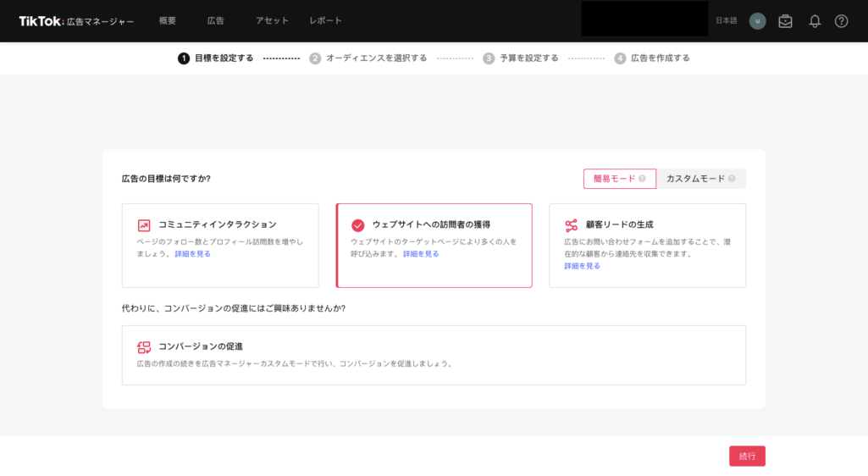Select the 顧客リードの生成 objective card
The height and width of the screenshot is (476, 868).
point(647,245)
